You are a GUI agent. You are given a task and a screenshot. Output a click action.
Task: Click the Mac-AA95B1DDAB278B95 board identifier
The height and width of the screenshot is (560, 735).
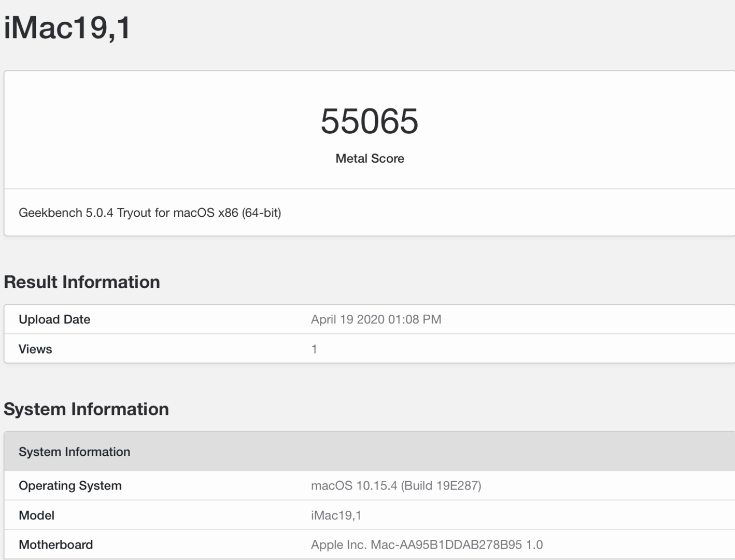pyautogui.click(x=446, y=545)
